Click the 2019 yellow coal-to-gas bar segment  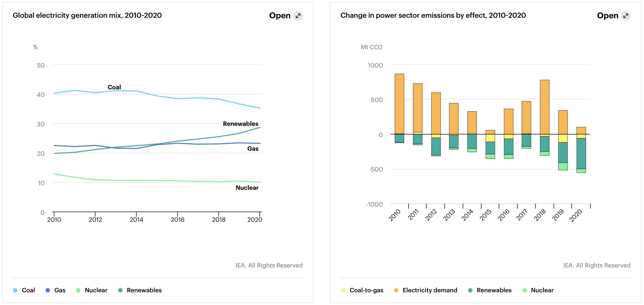563,138
